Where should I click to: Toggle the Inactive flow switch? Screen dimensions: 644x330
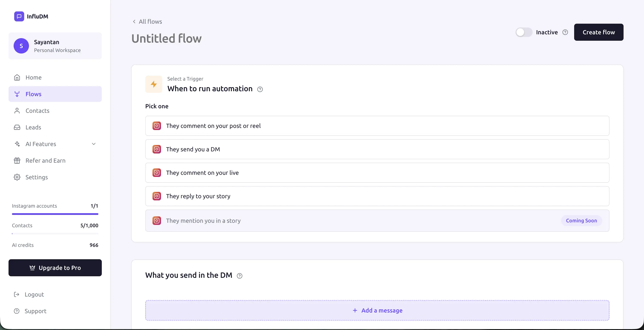(524, 32)
